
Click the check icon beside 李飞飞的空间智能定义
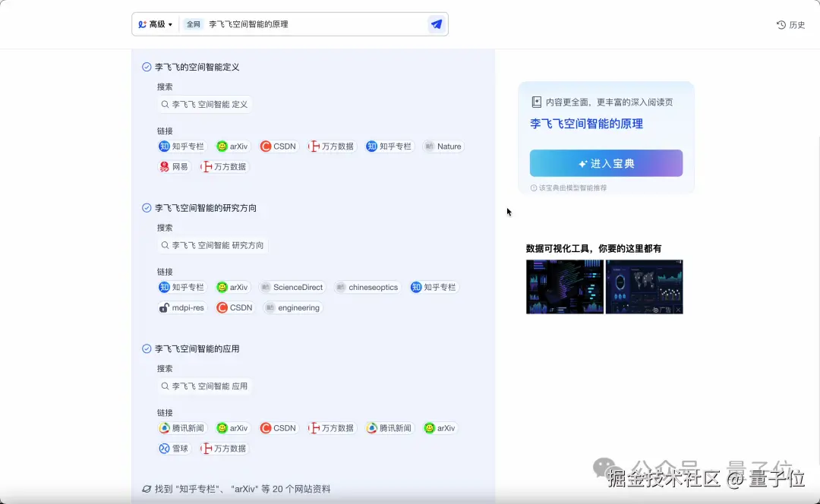coord(147,67)
